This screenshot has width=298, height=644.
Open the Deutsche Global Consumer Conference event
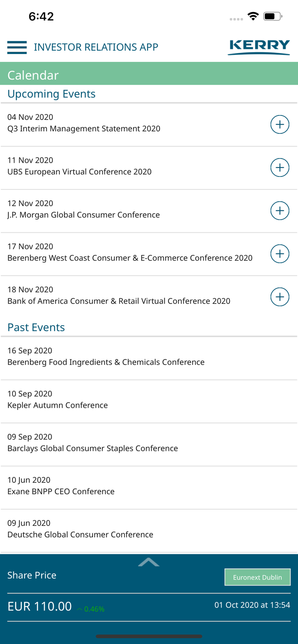click(80, 529)
